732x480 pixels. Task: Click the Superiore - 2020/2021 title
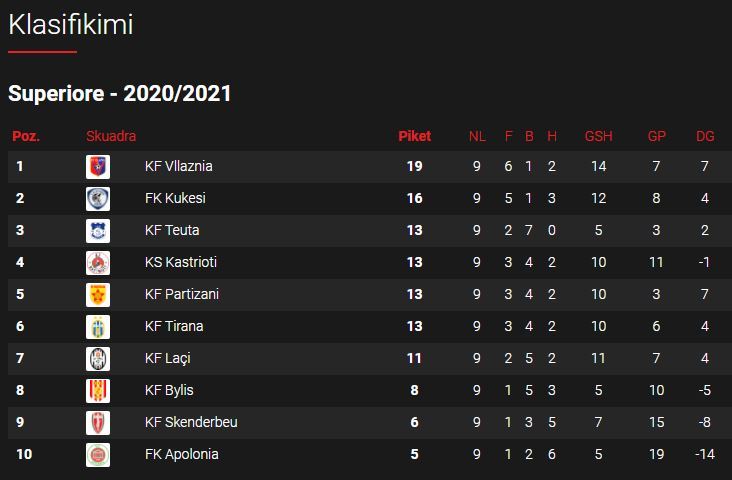pos(120,94)
